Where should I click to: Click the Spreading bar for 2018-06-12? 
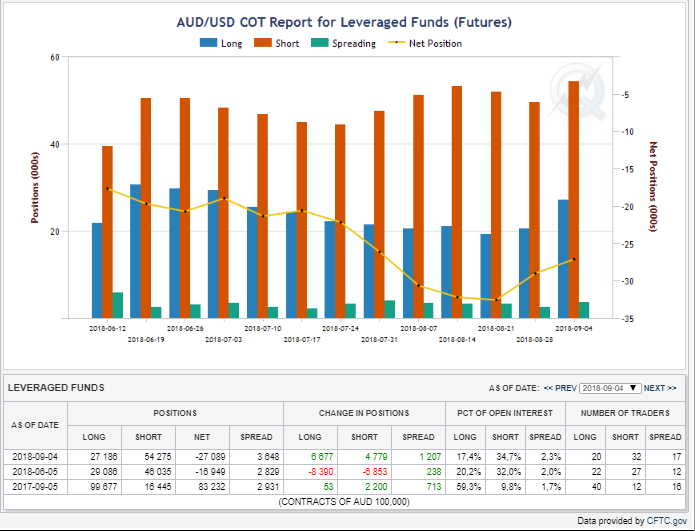pos(118,305)
